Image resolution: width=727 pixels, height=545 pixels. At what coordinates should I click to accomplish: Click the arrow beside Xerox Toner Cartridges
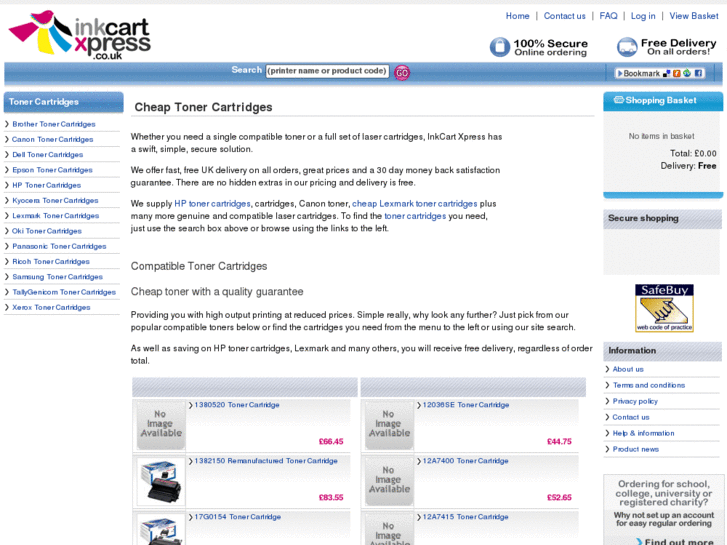click(x=7, y=307)
